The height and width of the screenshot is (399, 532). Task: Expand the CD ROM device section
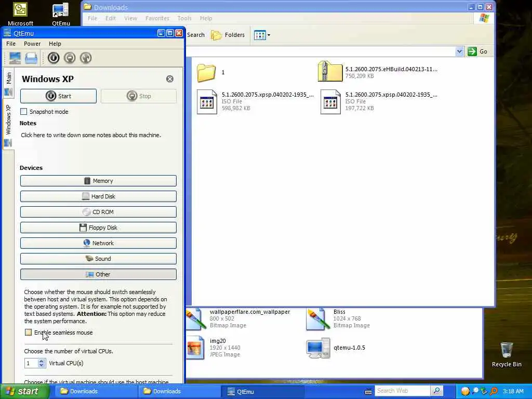click(x=98, y=212)
